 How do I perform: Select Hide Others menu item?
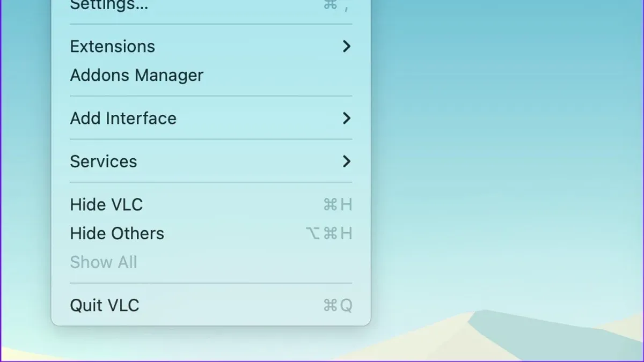[x=211, y=233]
